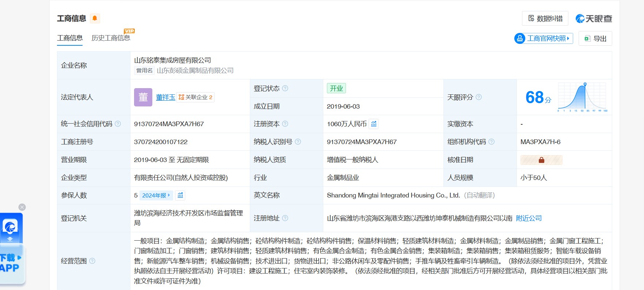Export data with the 导出 button
The width and height of the screenshot is (644, 290).
click(595, 38)
